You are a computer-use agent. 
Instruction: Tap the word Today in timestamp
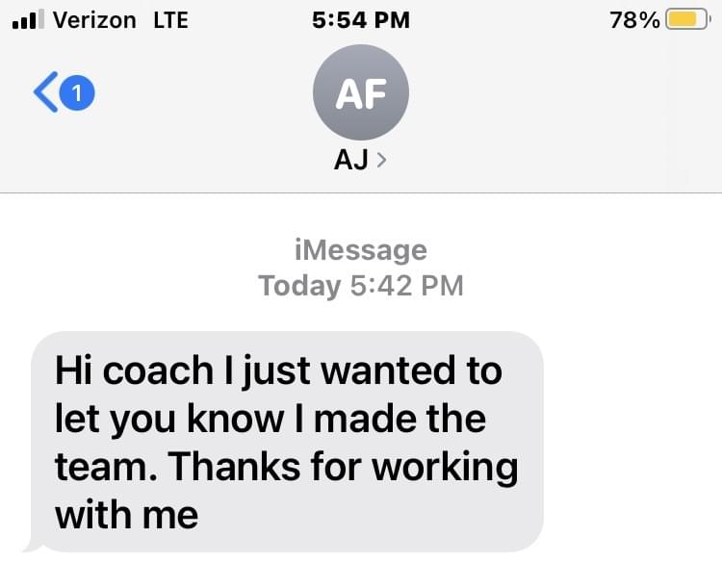(x=299, y=286)
